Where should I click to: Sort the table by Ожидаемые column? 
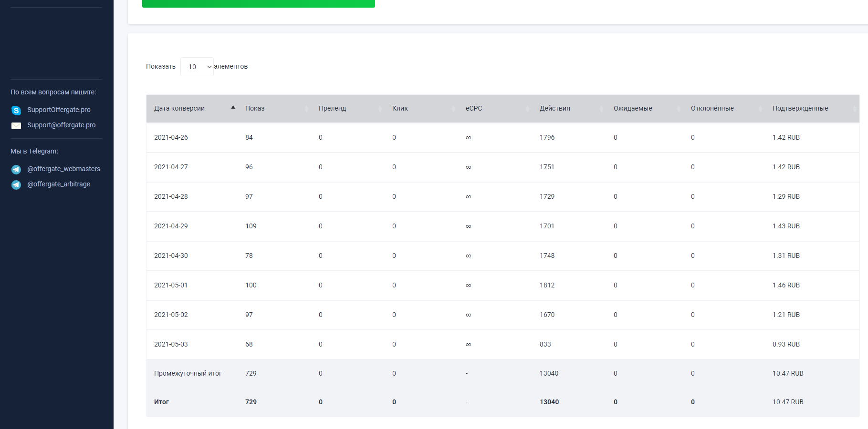click(x=645, y=109)
